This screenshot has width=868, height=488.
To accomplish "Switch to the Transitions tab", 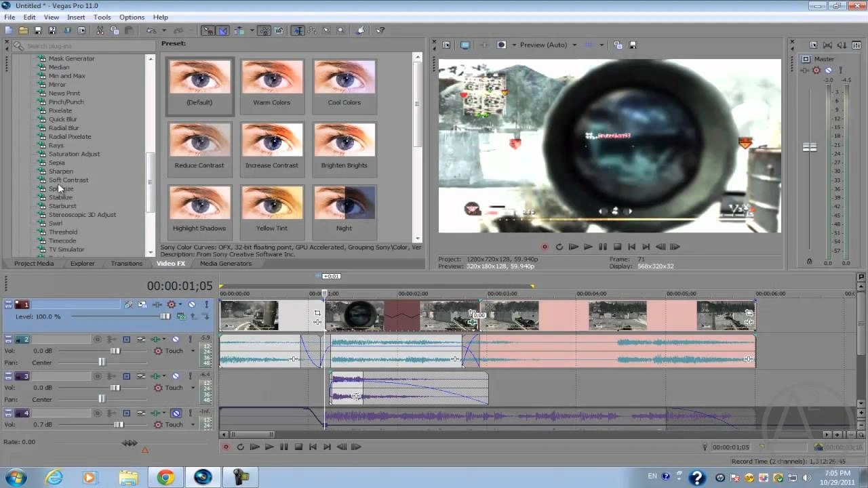I will pos(126,264).
